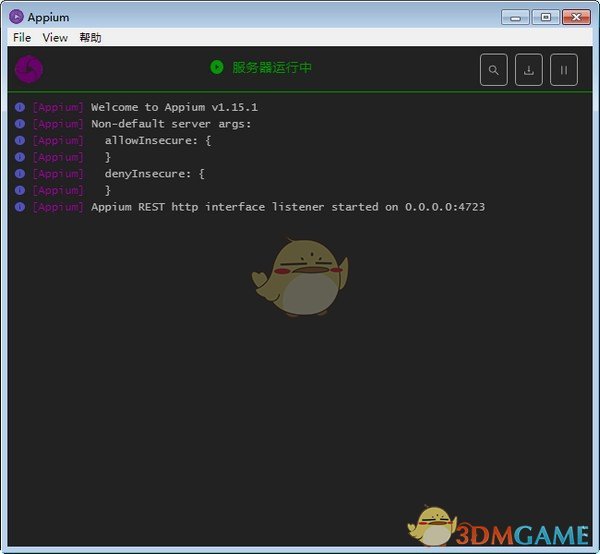Open the File menu

click(22, 37)
